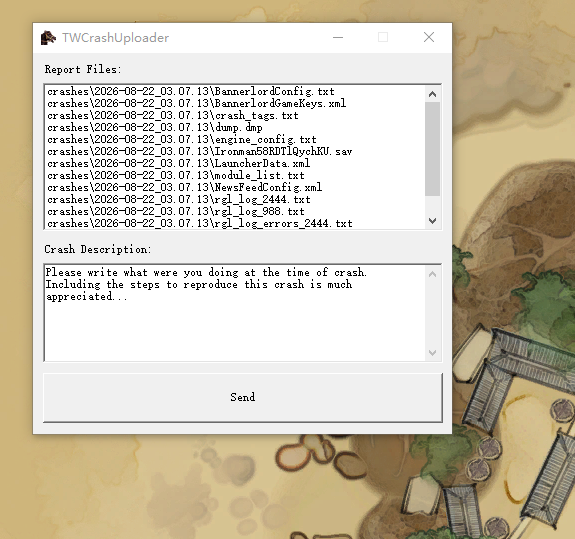Click inside the Crash Description text box
Image resolution: width=575 pixels, height=539 pixels.
(235, 313)
